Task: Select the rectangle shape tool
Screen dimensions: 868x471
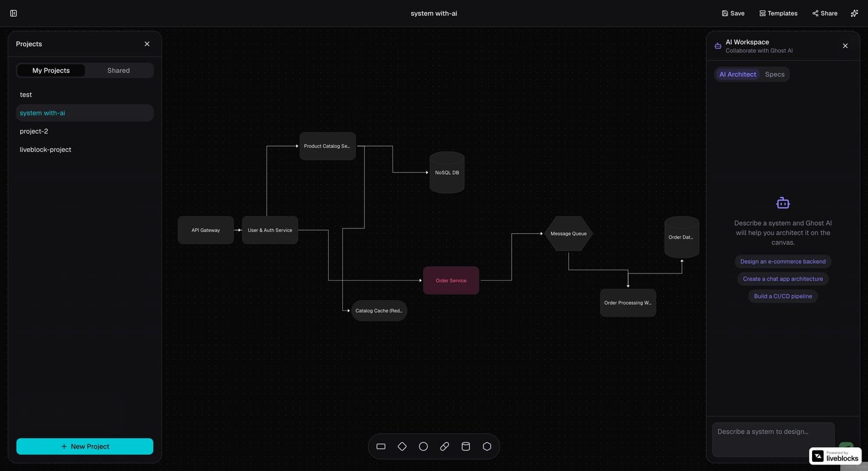Action: point(381,447)
